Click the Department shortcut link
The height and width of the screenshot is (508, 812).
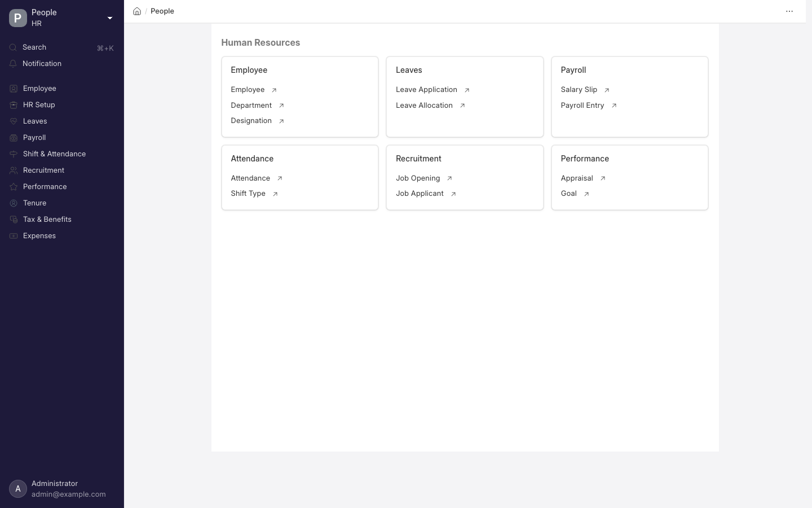(x=251, y=106)
